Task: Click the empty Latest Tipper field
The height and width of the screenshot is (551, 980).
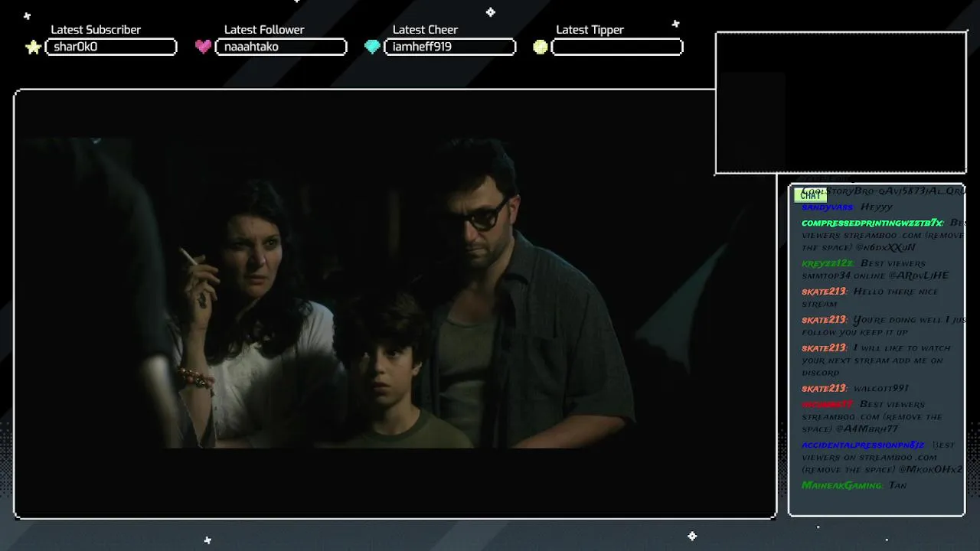Action: [617, 47]
